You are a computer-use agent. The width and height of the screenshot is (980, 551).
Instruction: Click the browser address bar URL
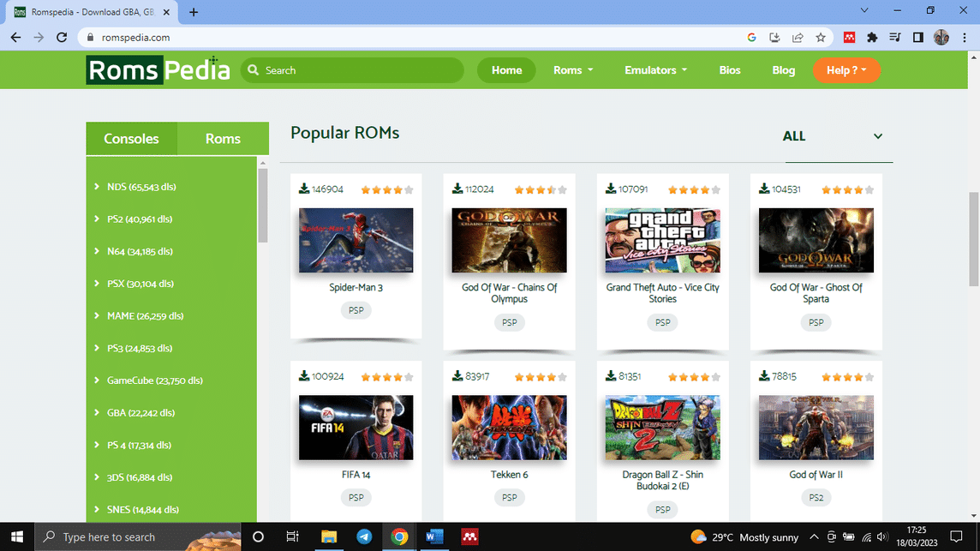tap(135, 38)
